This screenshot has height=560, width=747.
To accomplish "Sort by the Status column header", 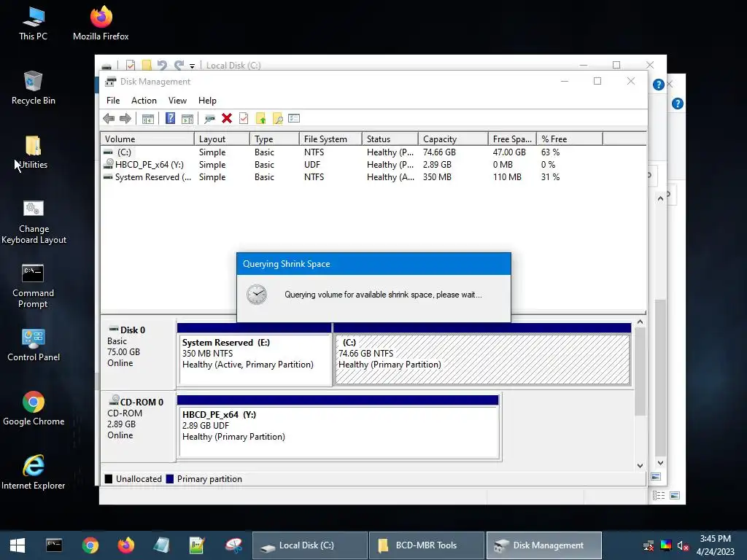I will 390,139.
